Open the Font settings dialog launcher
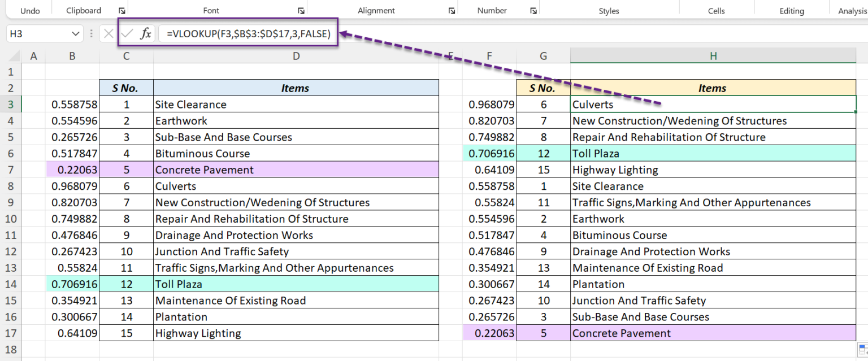Image resolution: width=868 pixels, height=361 pixels. [301, 10]
